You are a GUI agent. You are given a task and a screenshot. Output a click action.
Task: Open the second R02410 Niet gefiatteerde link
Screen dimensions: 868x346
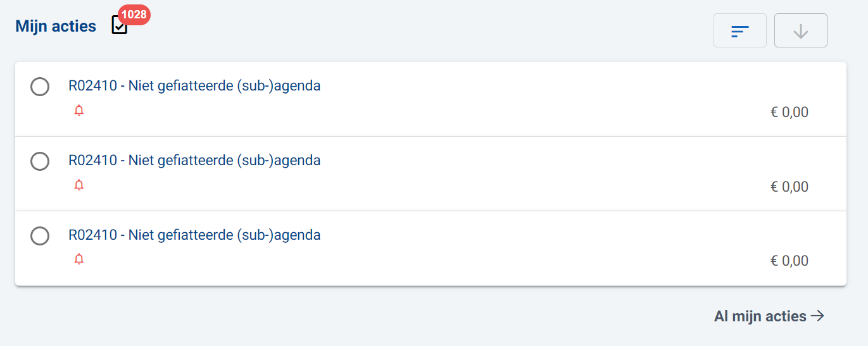(194, 161)
